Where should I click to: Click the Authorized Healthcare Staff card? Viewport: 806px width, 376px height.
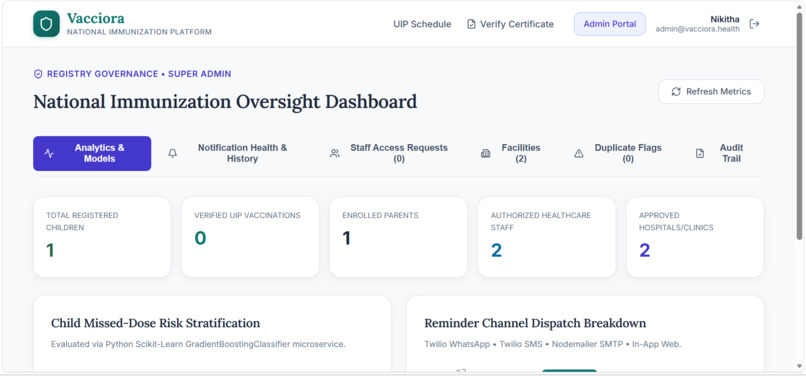547,237
